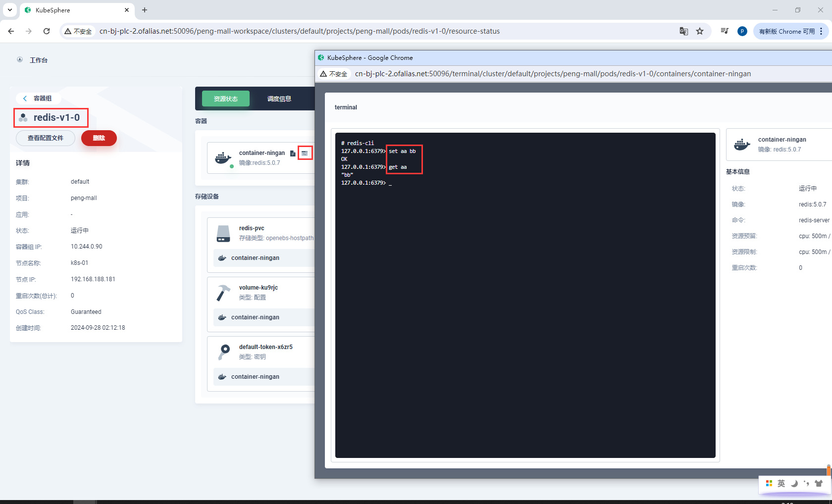This screenshot has width=832, height=504.
Task: Toggle the IME punctuation mode icon
Action: 806,483
